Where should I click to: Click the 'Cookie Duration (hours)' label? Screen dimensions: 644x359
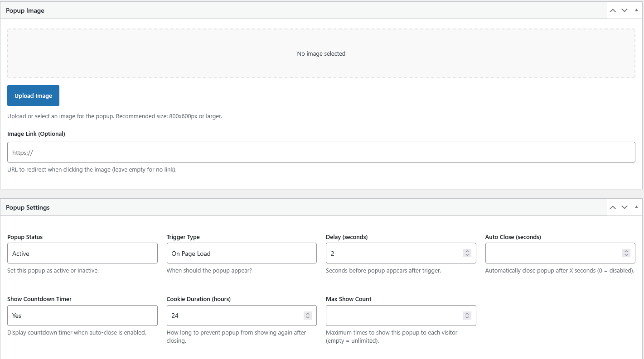(x=199, y=299)
